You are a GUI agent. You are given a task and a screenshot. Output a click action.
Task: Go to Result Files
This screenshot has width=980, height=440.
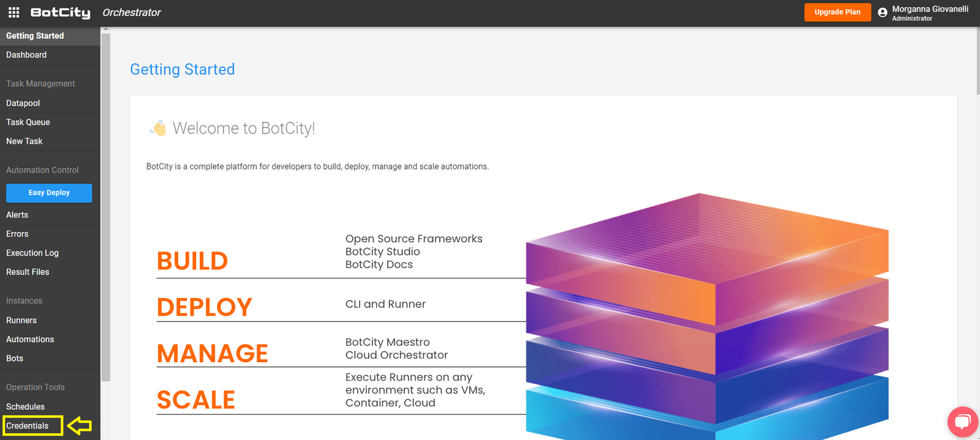[50, 272]
